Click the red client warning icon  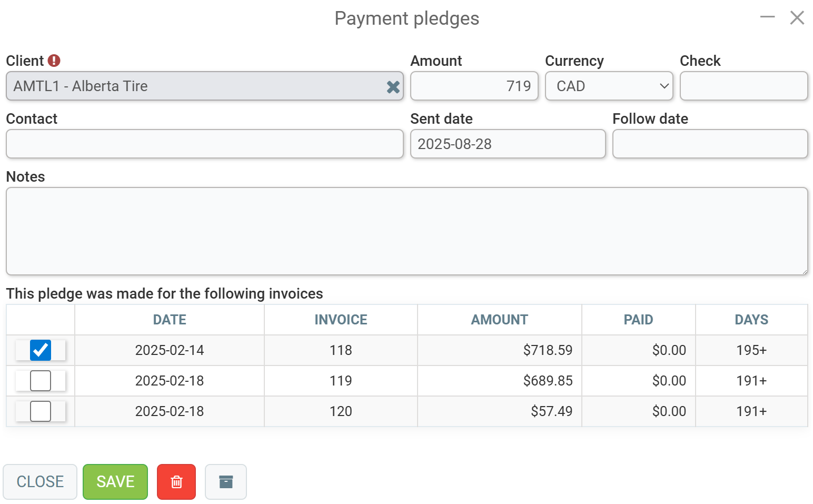pos(54,61)
